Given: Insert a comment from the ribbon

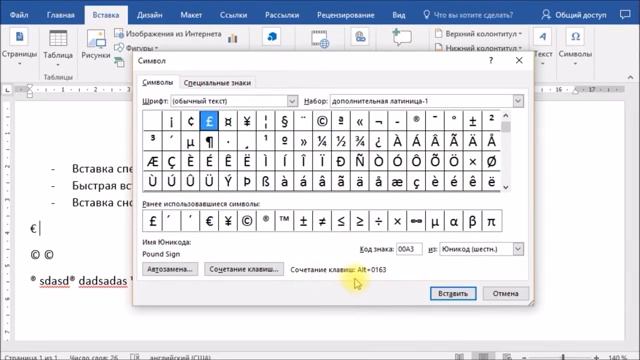Looking at the screenshot, I should [402, 37].
